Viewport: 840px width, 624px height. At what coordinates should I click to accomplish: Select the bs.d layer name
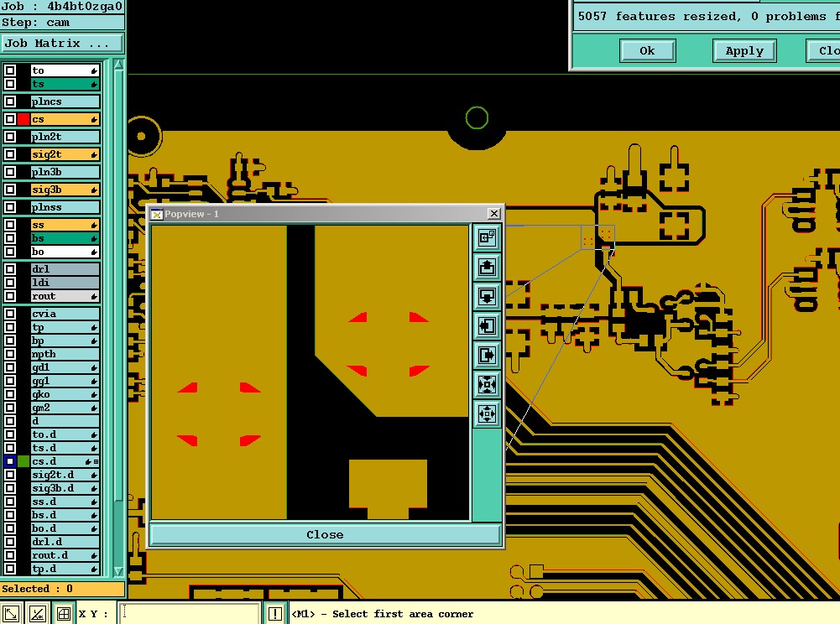[x=65, y=515]
